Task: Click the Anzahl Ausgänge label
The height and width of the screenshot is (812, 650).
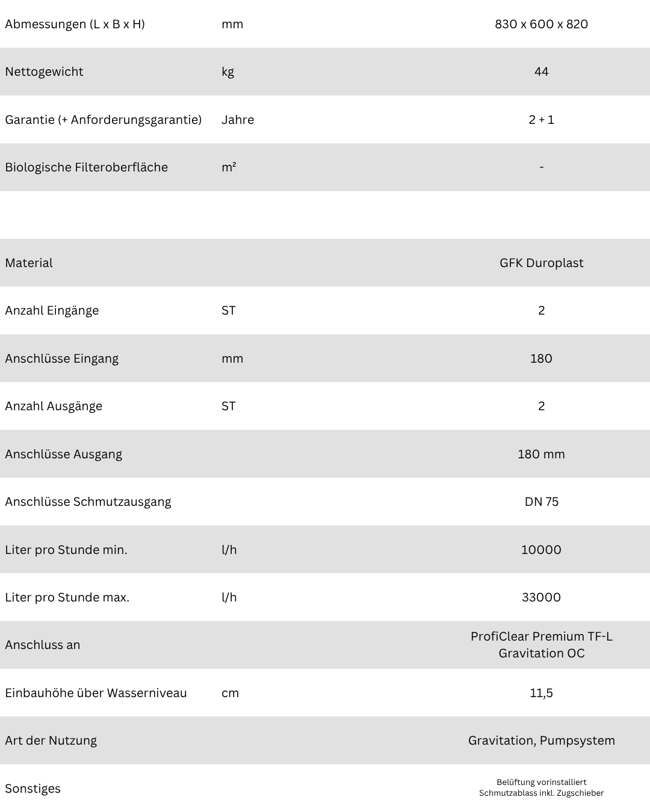Action: [x=54, y=406]
